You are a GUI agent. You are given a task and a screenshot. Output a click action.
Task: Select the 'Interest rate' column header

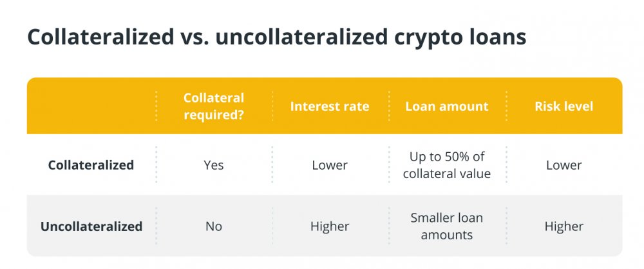click(x=330, y=106)
